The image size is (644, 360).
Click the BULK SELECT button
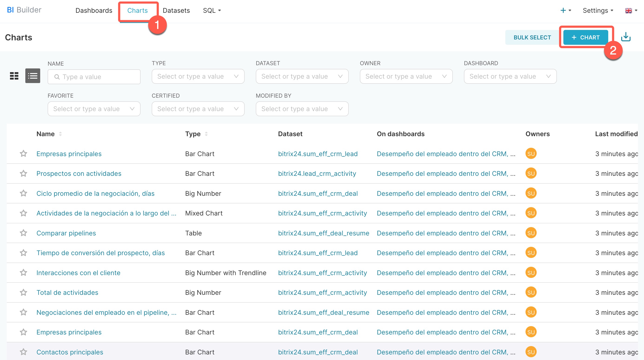click(532, 37)
